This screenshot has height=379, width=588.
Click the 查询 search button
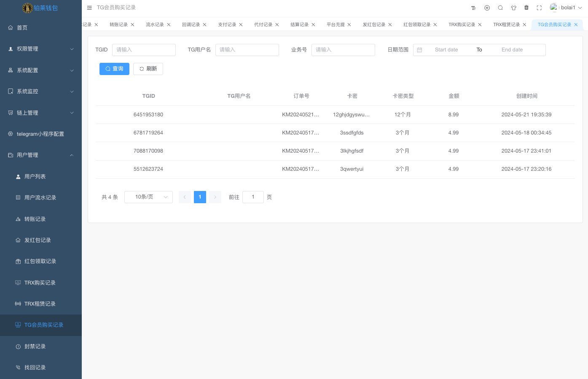click(x=114, y=69)
